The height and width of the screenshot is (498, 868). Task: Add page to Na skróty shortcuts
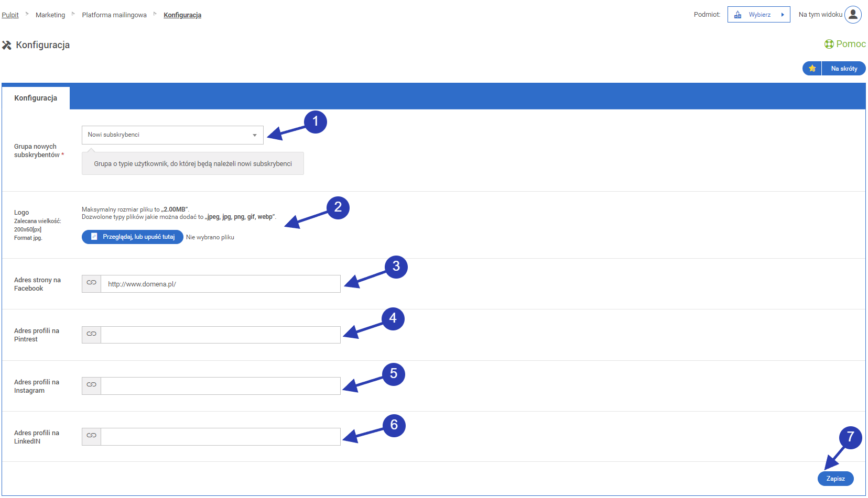843,69
